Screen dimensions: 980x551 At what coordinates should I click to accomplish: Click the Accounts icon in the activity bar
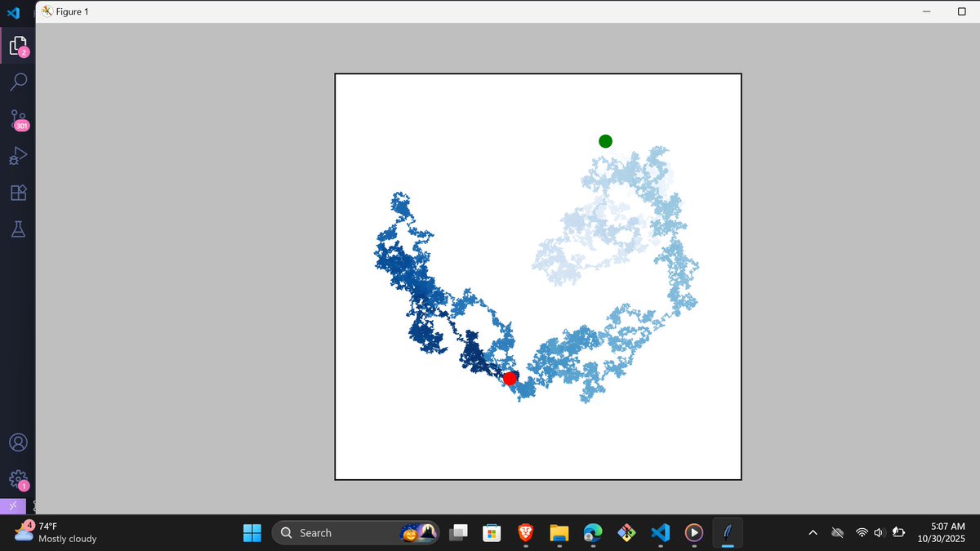coord(18,442)
